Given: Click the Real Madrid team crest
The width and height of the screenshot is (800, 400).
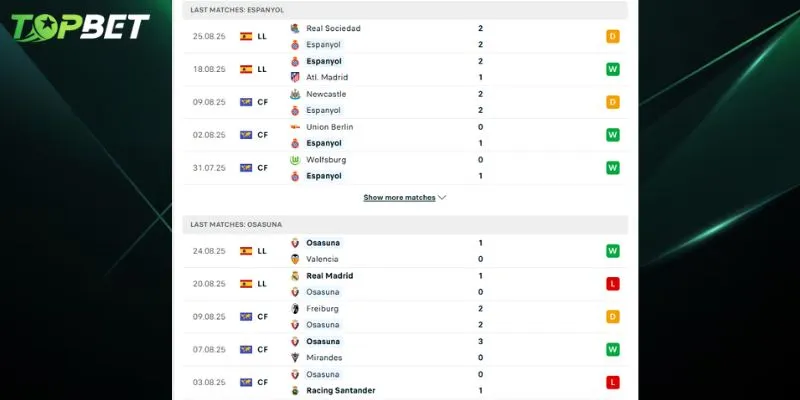Looking at the screenshot, I should 295,276.
